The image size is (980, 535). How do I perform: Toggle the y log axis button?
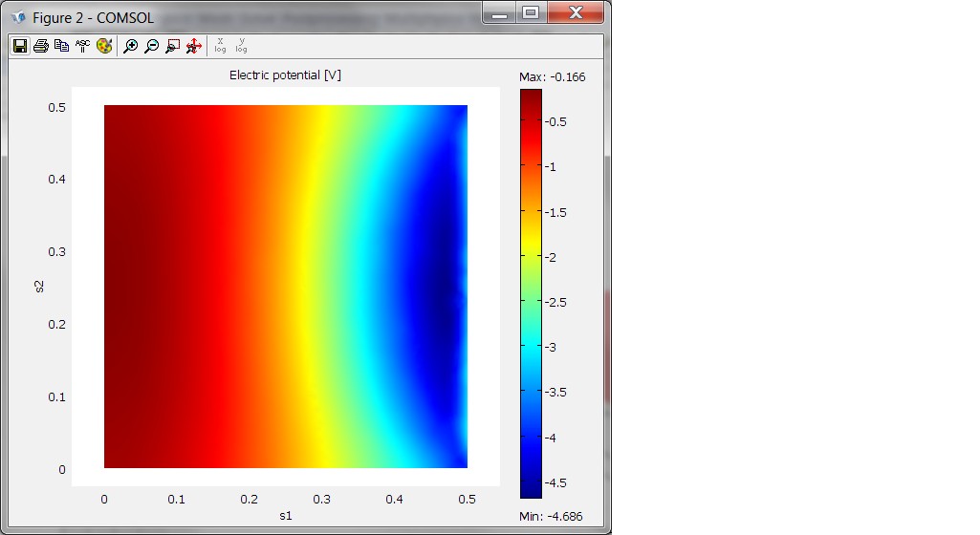pyautogui.click(x=241, y=46)
